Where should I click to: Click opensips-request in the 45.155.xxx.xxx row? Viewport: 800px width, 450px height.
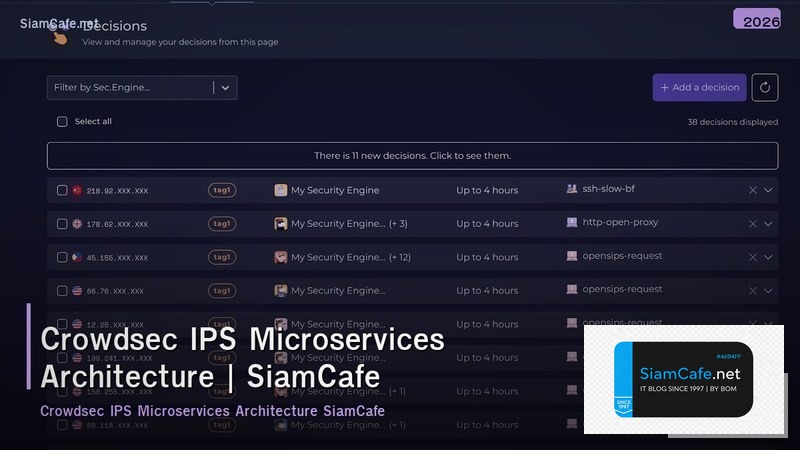622,256
